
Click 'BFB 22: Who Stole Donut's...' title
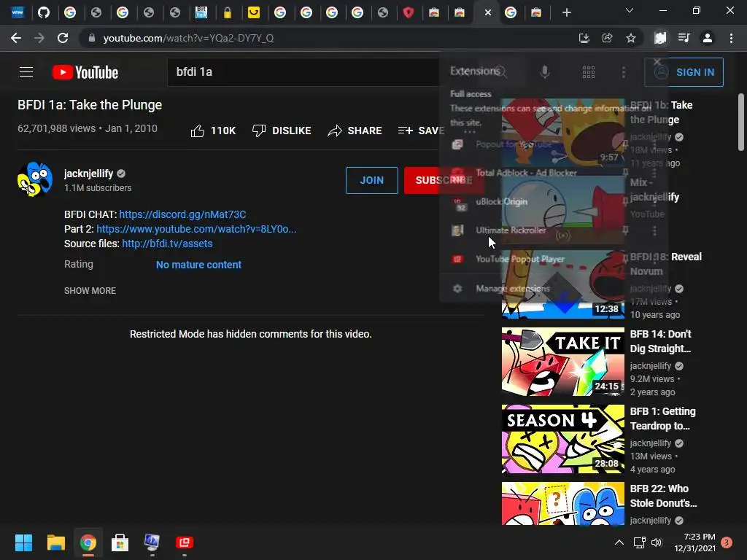point(663,496)
